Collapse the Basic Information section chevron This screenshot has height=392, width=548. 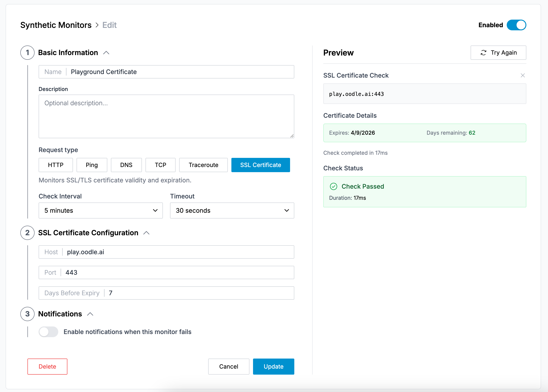click(x=106, y=53)
